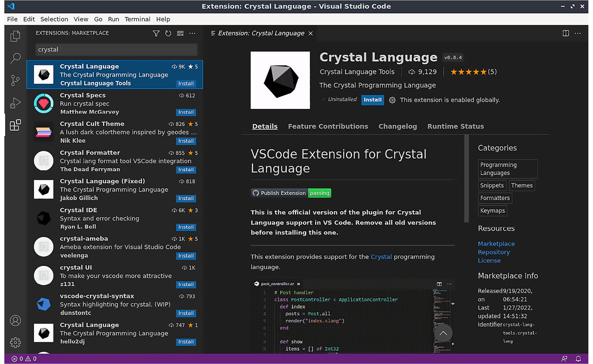Install the crystal-ameba extension
The image size is (593, 364).
[186, 256]
